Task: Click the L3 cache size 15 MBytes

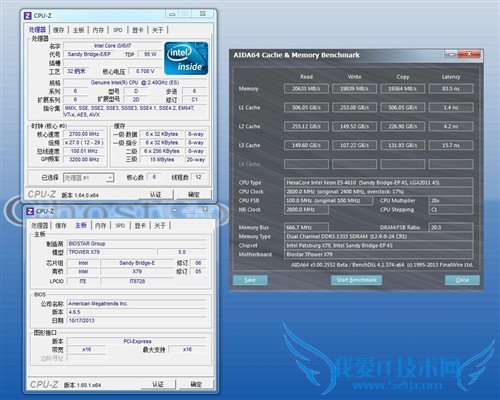Action: (x=162, y=159)
